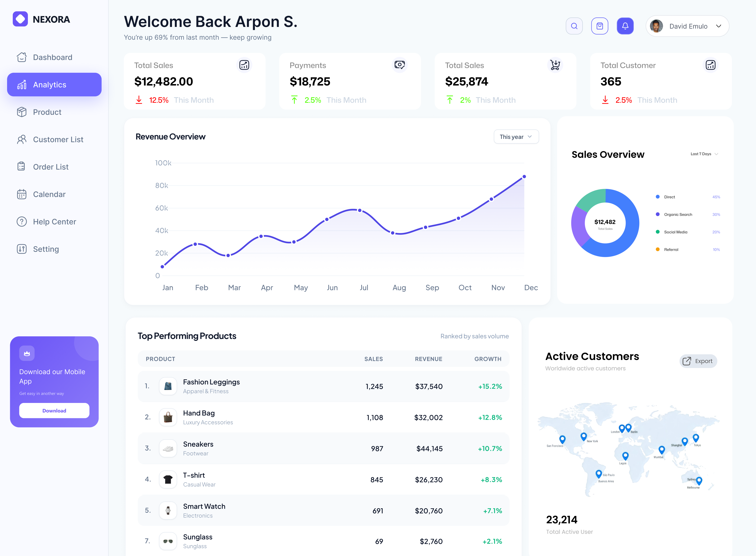This screenshot has height=556, width=756.
Task: Click the Smart Watch product name
Action: click(x=204, y=507)
